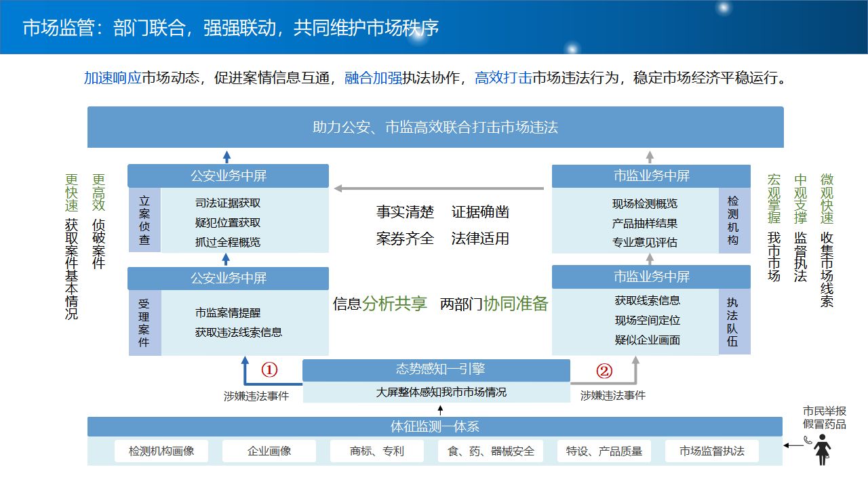
Task: Click 公安业务中屏 header above 市监案情提醒
Action: tap(228, 278)
